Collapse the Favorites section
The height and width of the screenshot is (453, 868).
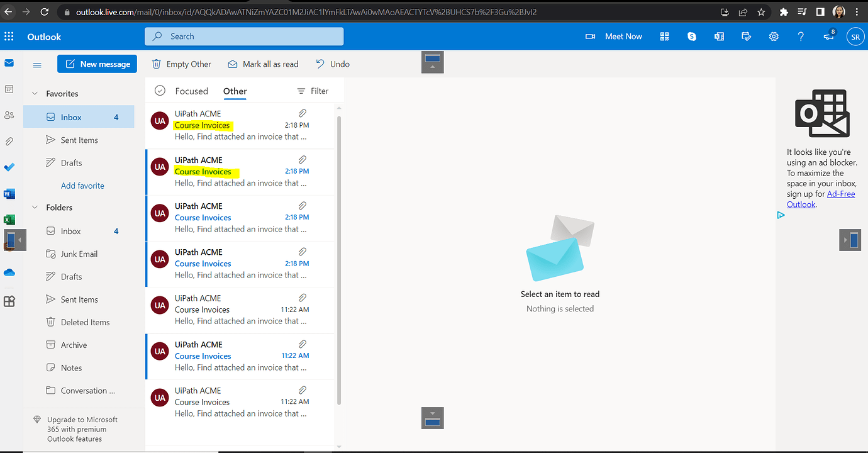(x=35, y=93)
